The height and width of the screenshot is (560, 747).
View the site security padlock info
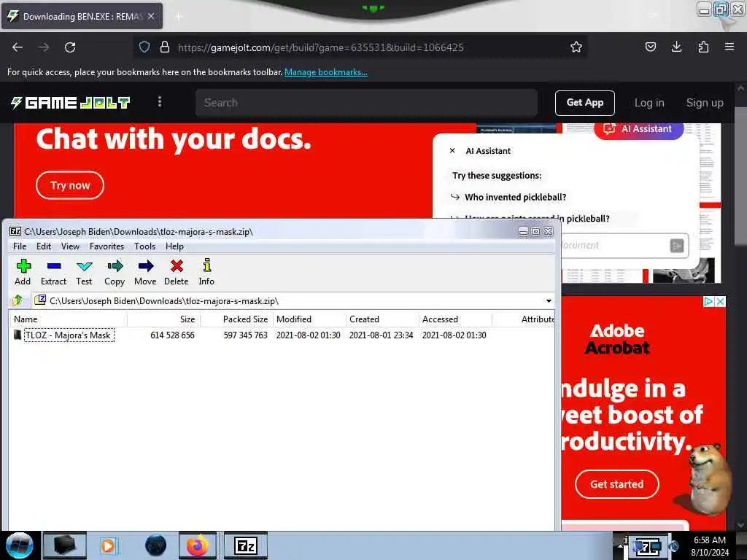click(165, 47)
